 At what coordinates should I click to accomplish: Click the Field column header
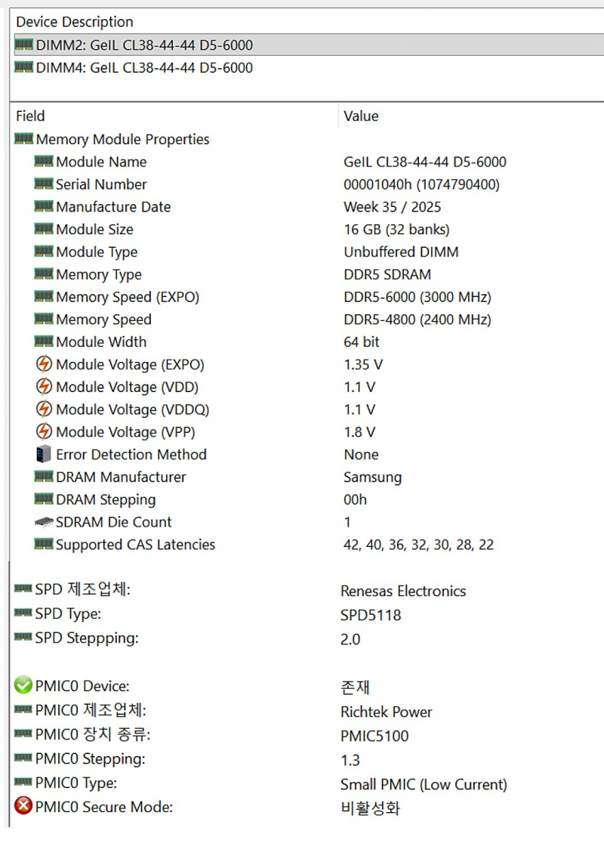30,116
